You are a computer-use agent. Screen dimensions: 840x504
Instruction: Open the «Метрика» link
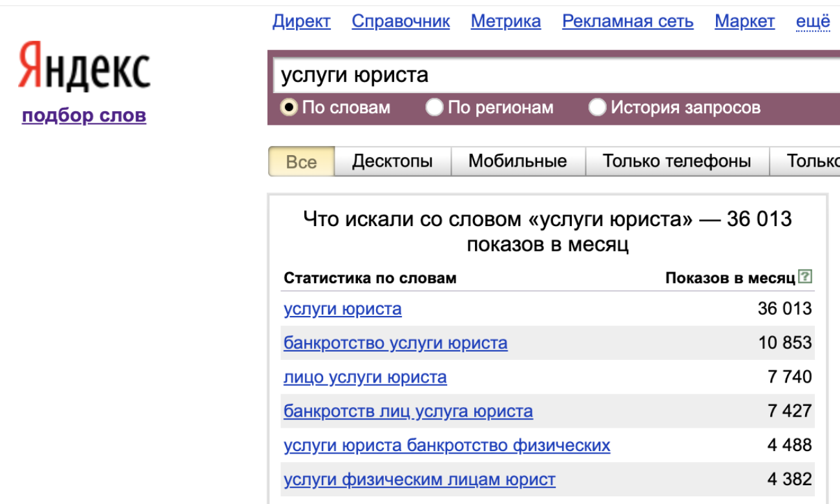tap(505, 21)
